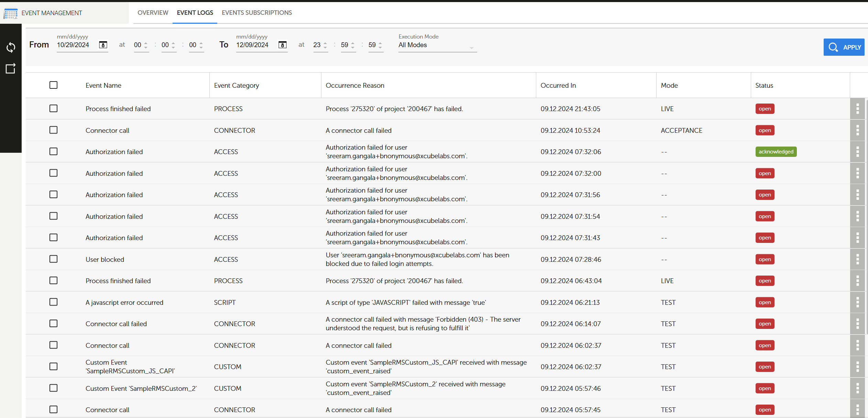The image size is (868, 418).
Task: Open the To date calendar picker
Action: click(283, 45)
